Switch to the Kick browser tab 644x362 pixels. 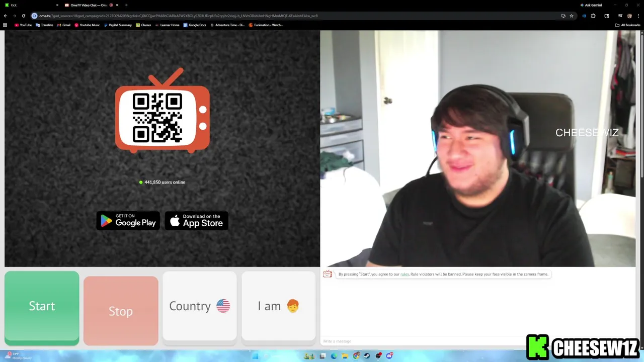tap(30, 5)
